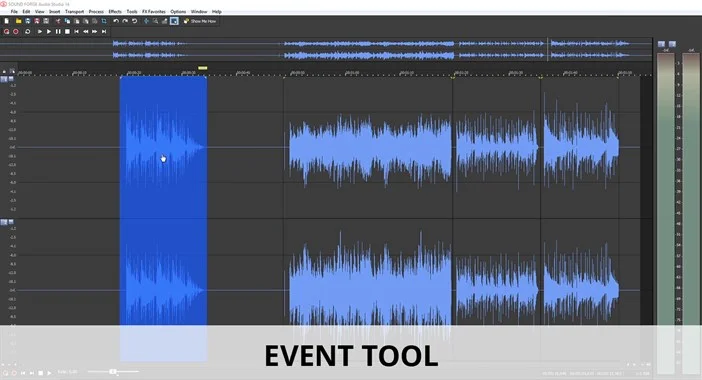Toggle the loop playback button
The width and height of the screenshot is (702, 380).
pyautogui.click(x=28, y=32)
